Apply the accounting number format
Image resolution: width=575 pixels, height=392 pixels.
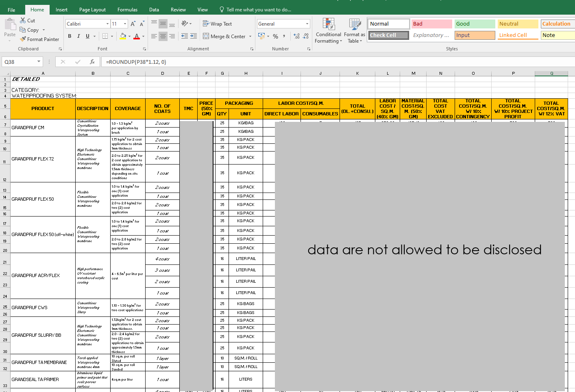tap(261, 36)
